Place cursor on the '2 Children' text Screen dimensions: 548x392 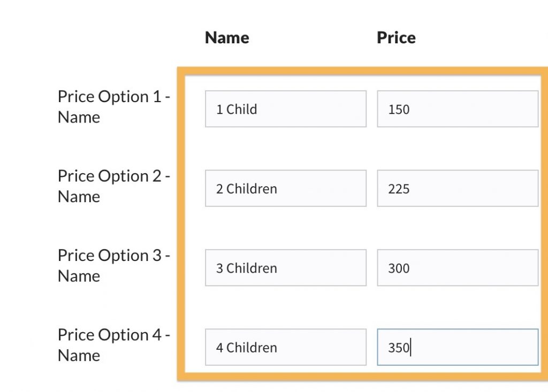click(247, 189)
